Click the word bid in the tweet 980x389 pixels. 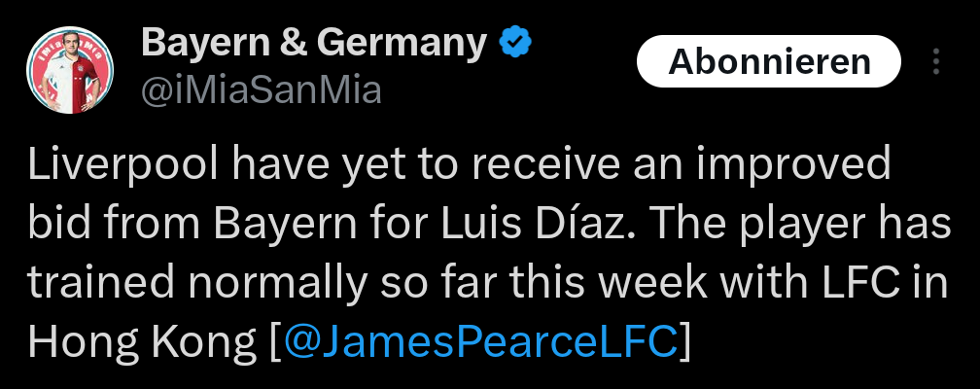[56, 224]
